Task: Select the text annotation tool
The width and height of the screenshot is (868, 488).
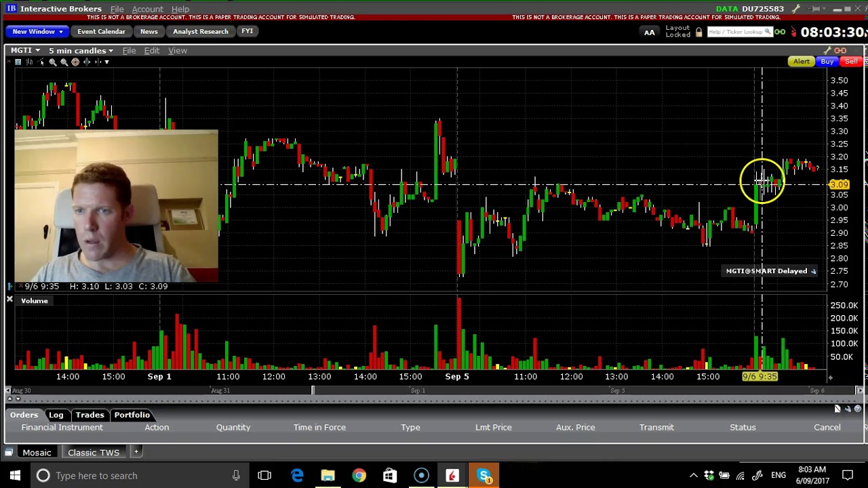Action: click(18, 62)
